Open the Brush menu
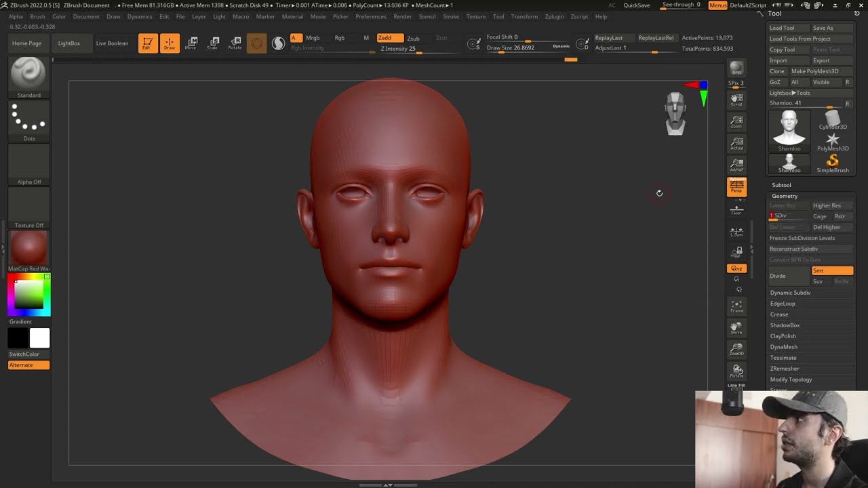868x488 pixels. pyautogui.click(x=37, y=16)
